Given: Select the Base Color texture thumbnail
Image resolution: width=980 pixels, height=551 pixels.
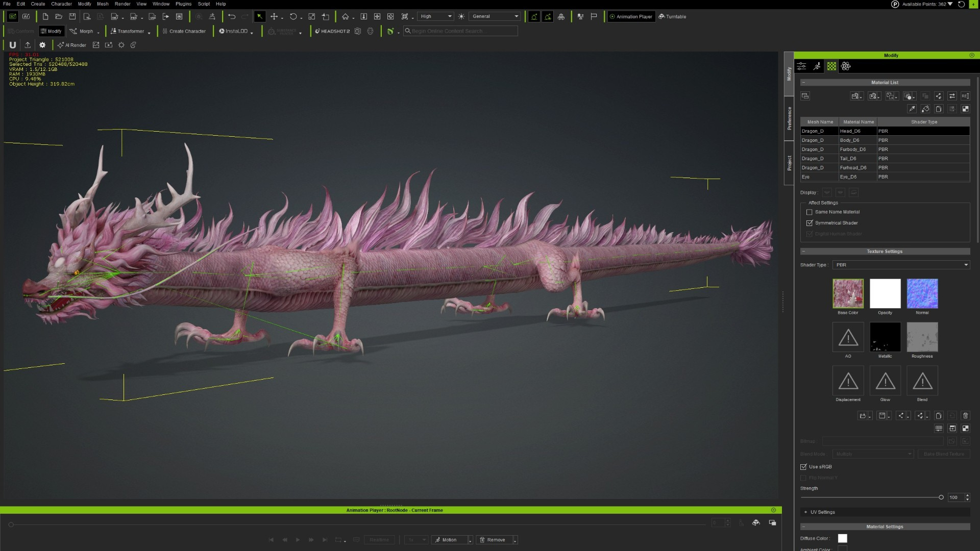Looking at the screenshot, I should coord(848,293).
